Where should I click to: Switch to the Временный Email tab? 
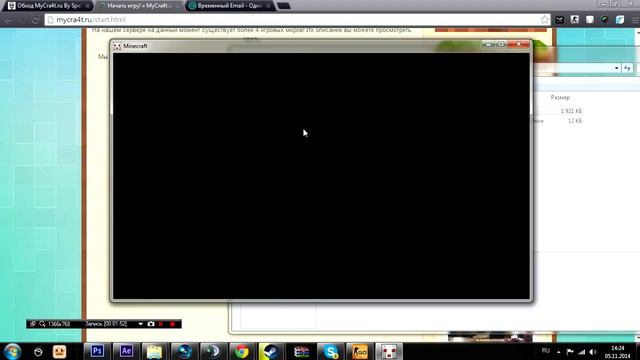229,6
